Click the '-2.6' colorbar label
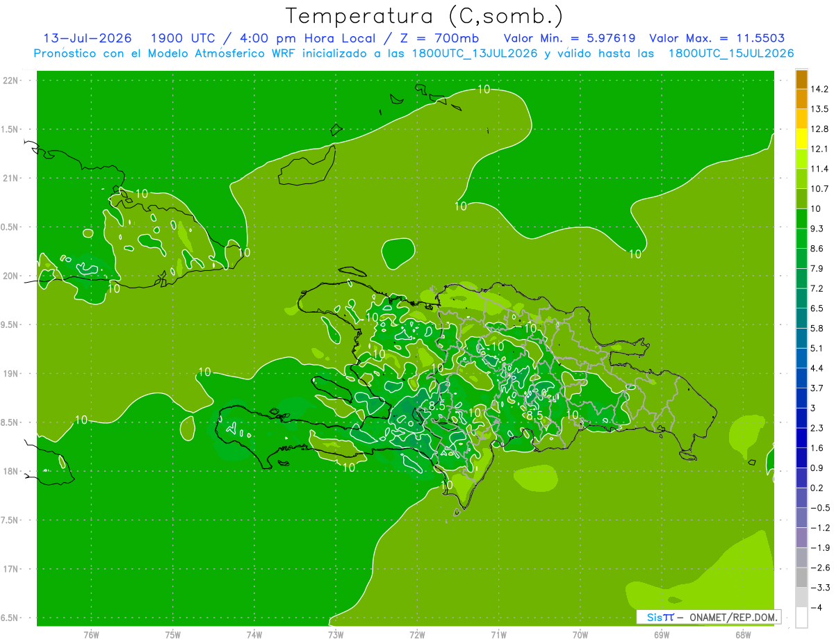This screenshot has height=644, width=834. coord(819,568)
